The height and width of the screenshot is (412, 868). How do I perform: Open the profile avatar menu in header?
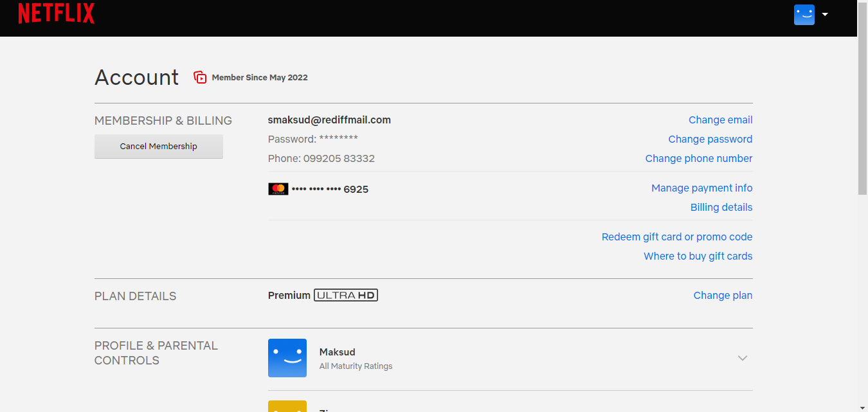click(804, 15)
